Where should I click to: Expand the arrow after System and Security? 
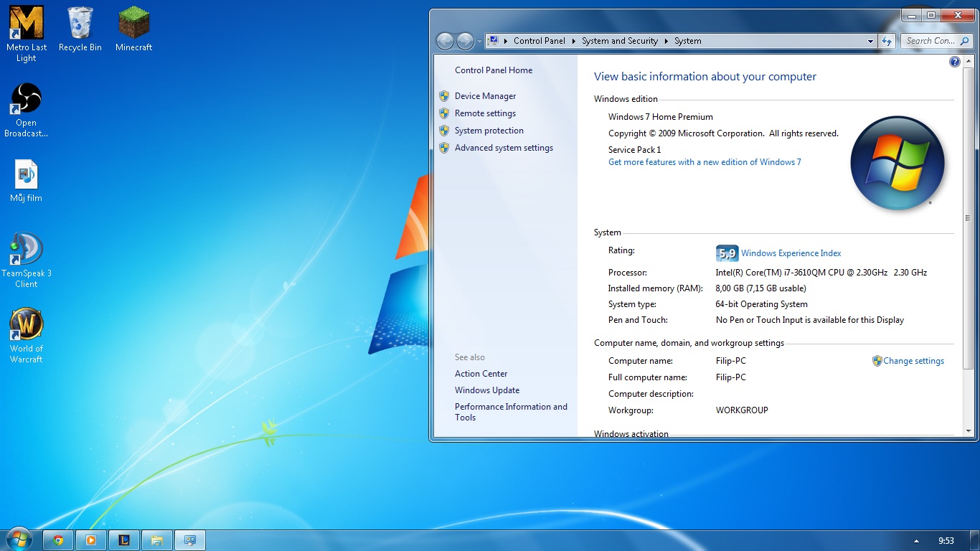point(666,41)
